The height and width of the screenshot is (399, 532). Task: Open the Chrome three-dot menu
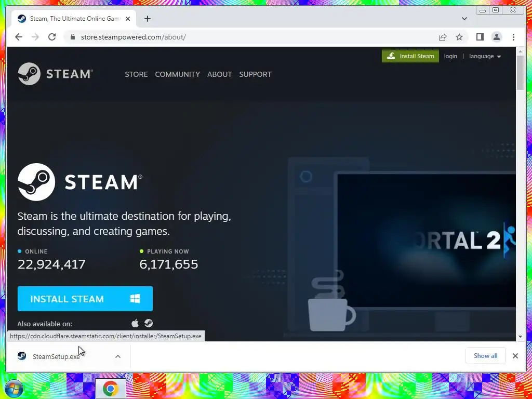[513, 37]
